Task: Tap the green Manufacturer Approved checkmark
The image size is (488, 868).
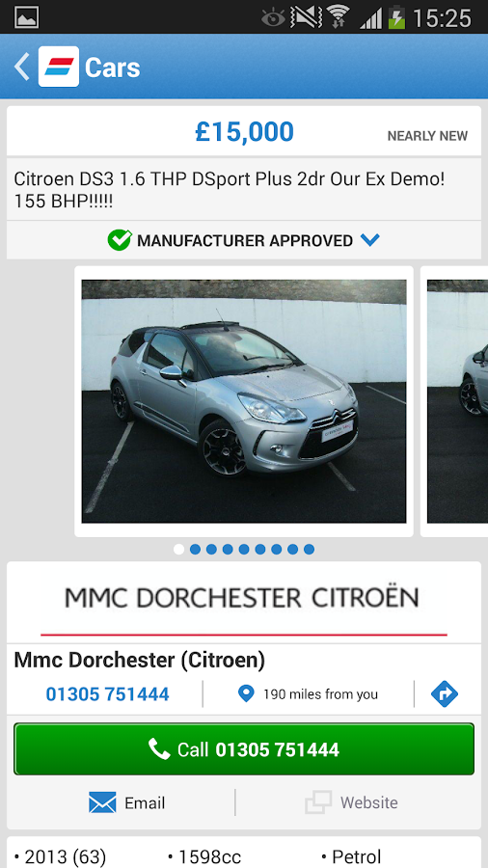Action: tap(120, 240)
